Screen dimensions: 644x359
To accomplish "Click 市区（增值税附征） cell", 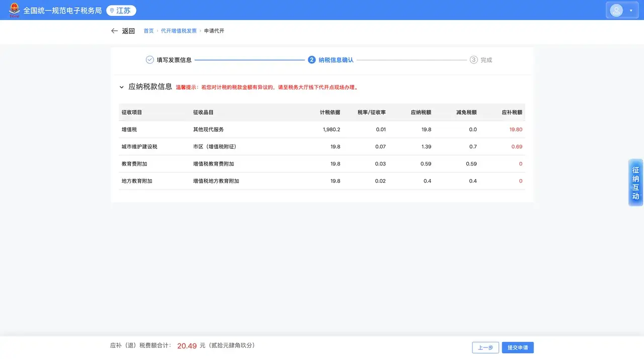I will 215,147.
